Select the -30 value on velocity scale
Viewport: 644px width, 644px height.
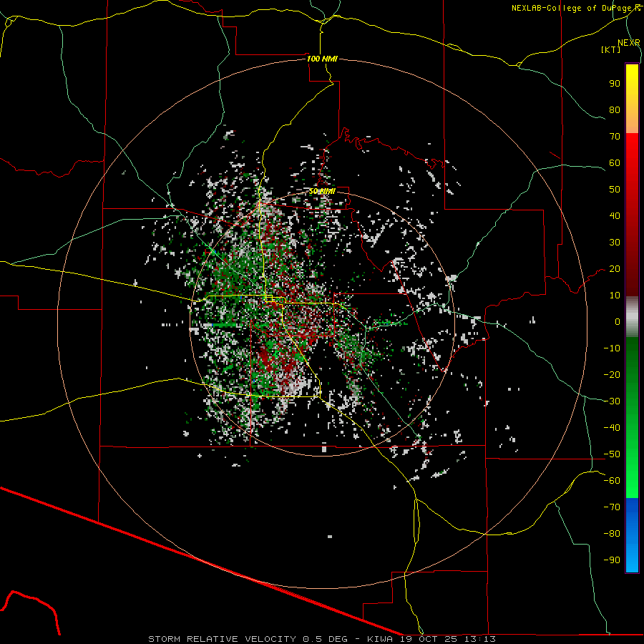tap(612, 401)
